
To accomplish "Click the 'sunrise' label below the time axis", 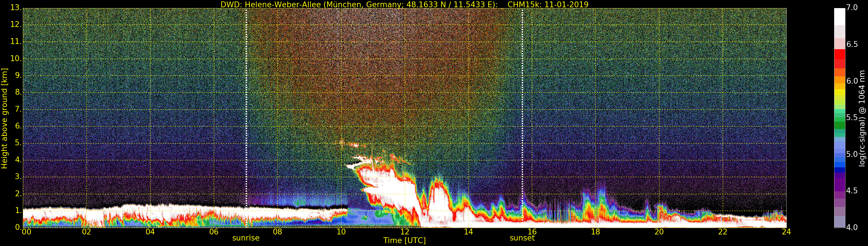I will click(x=246, y=238).
